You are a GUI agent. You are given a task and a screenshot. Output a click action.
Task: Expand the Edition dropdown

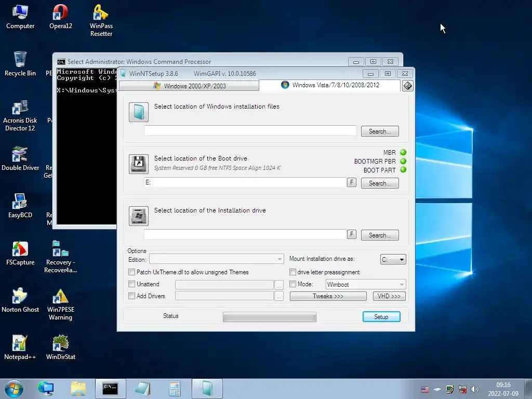(217, 259)
